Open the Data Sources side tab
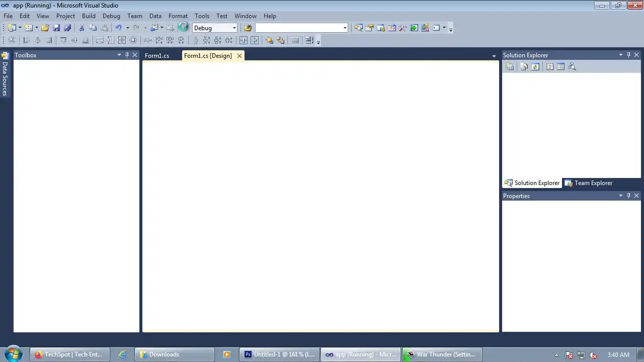644x362 pixels. point(5,75)
